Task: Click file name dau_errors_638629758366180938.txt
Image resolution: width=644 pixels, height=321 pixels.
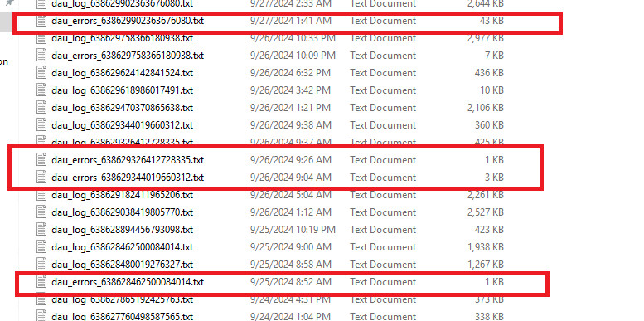Action: pos(128,56)
